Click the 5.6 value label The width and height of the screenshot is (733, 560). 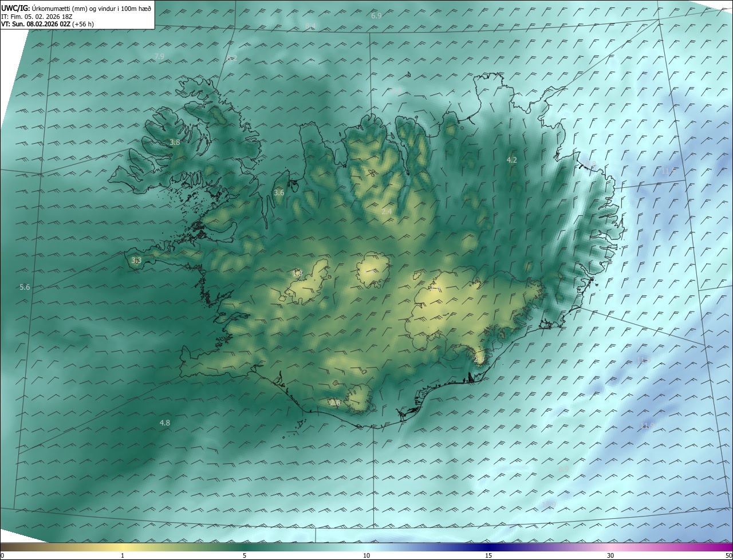pos(25,287)
